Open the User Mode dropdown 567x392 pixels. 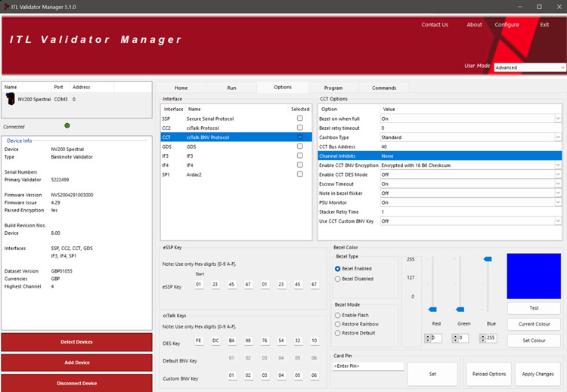click(x=529, y=67)
